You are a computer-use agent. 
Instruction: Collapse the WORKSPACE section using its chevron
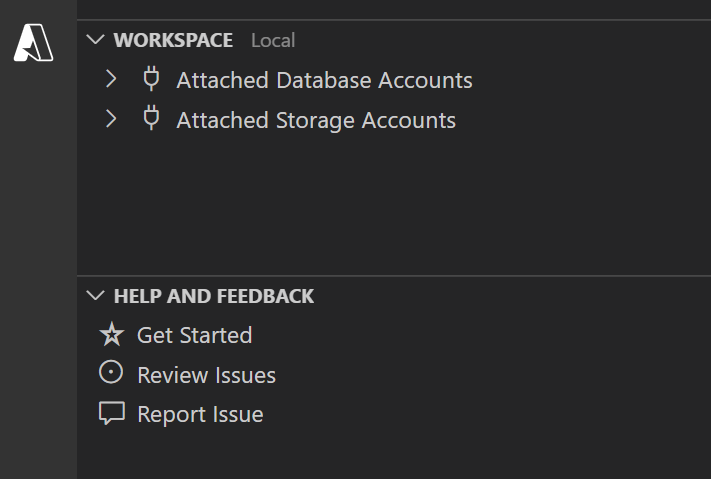click(x=96, y=40)
